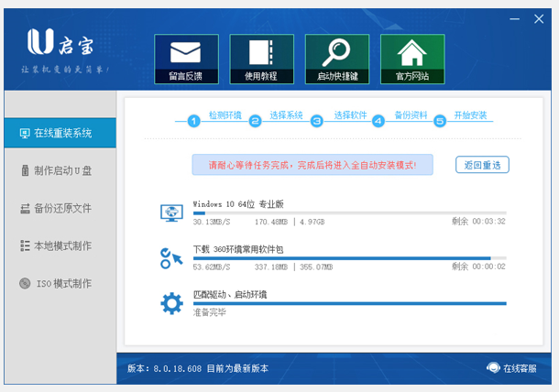
Task: Click the 选择系统 step label
Action: tap(286, 115)
